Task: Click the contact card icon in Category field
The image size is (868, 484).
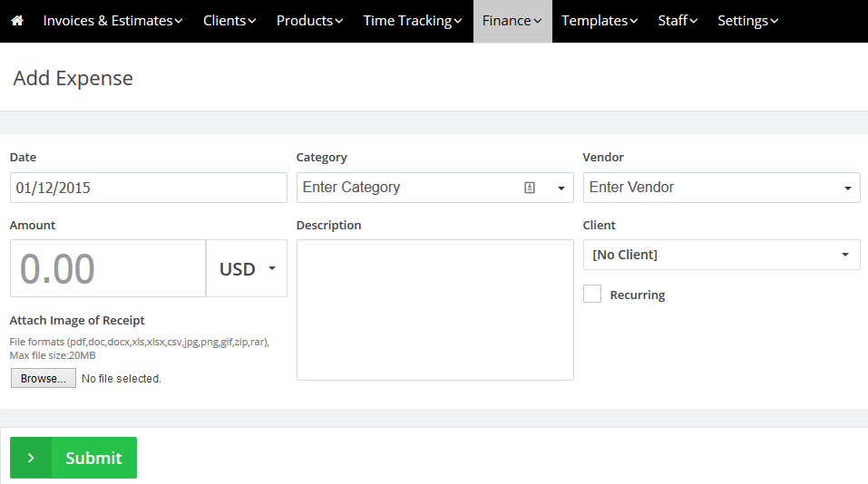Action: point(530,188)
